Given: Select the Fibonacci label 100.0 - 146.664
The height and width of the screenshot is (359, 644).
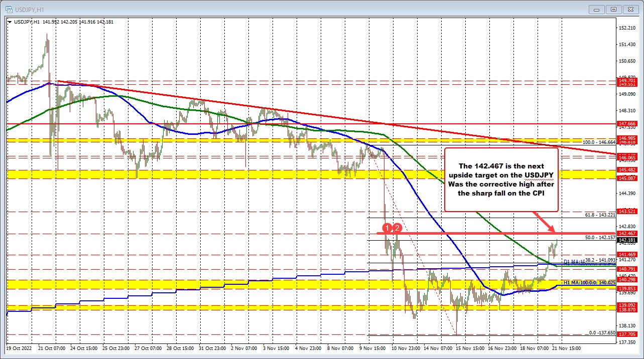Looking at the screenshot, I should [x=599, y=142].
